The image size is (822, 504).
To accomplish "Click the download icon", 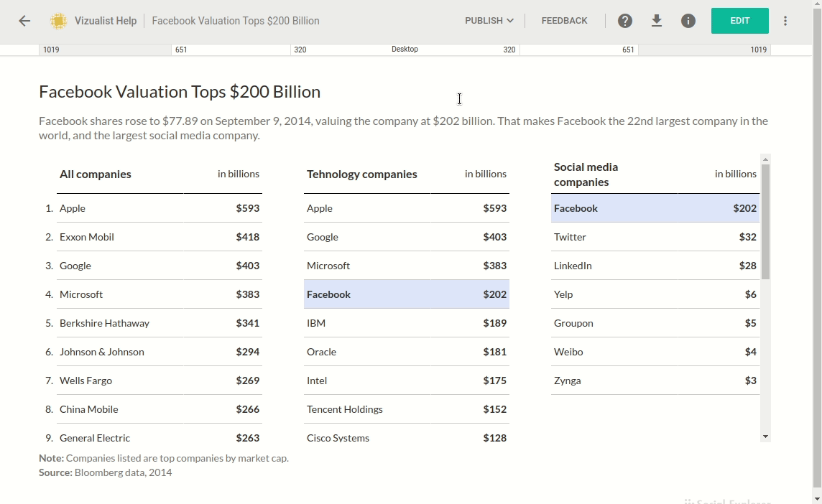I will pyautogui.click(x=657, y=21).
